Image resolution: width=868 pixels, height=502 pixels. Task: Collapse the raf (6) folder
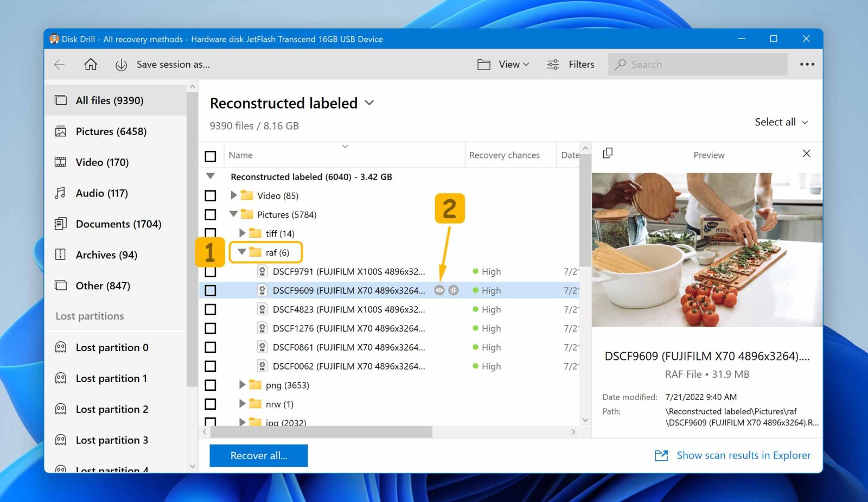[x=242, y=252]
